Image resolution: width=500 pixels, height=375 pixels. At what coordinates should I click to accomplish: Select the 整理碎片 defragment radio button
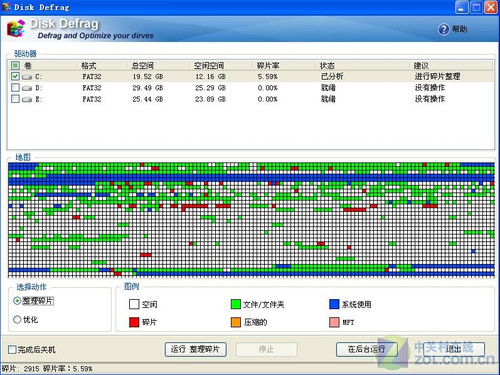tap(17, 301)
